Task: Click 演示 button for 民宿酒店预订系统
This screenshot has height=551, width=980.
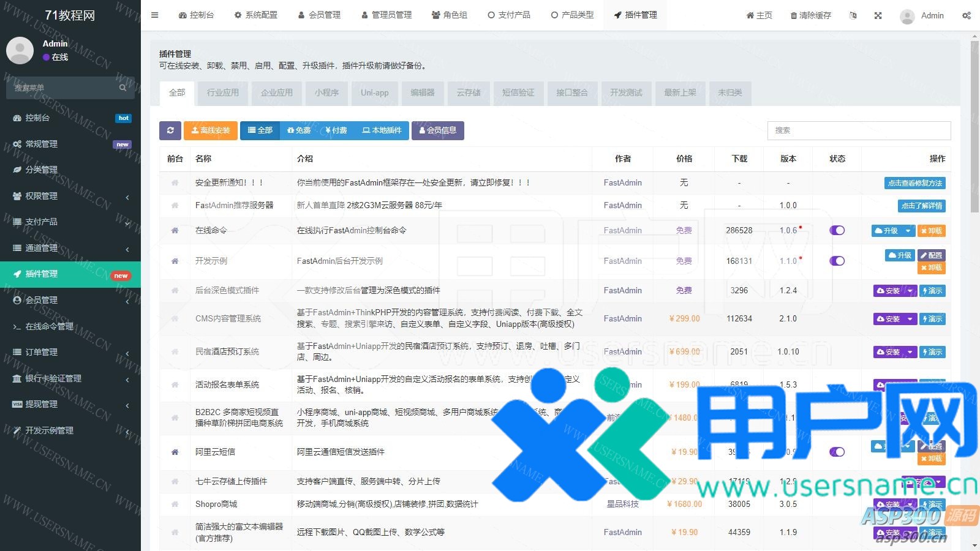Action: pyautogui.click(x=932, y=352)
